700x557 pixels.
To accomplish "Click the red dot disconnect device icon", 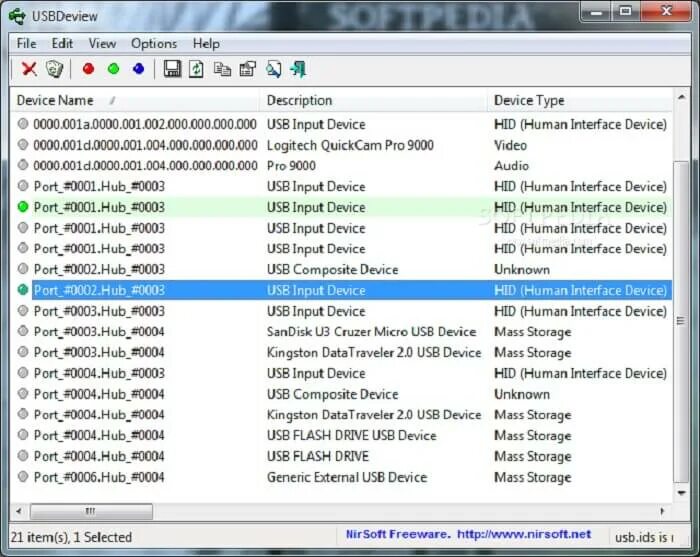I will tap(88, 69).
